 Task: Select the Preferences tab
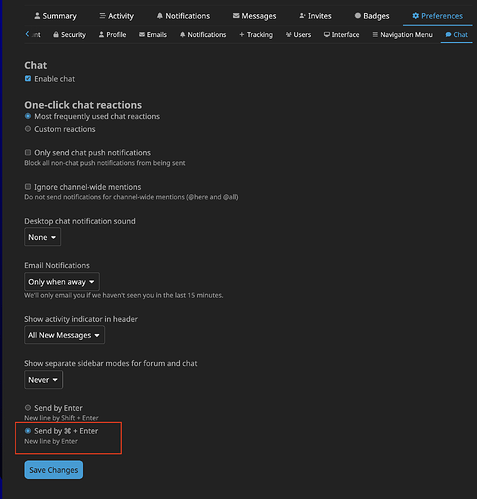point(437,16)
